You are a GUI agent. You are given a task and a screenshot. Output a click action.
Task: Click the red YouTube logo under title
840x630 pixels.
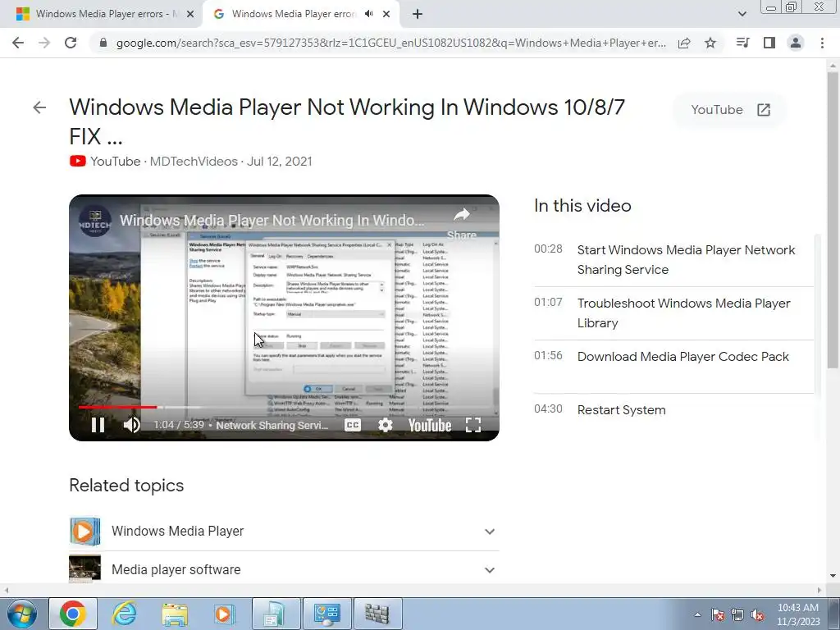click(x=78, y=161)
